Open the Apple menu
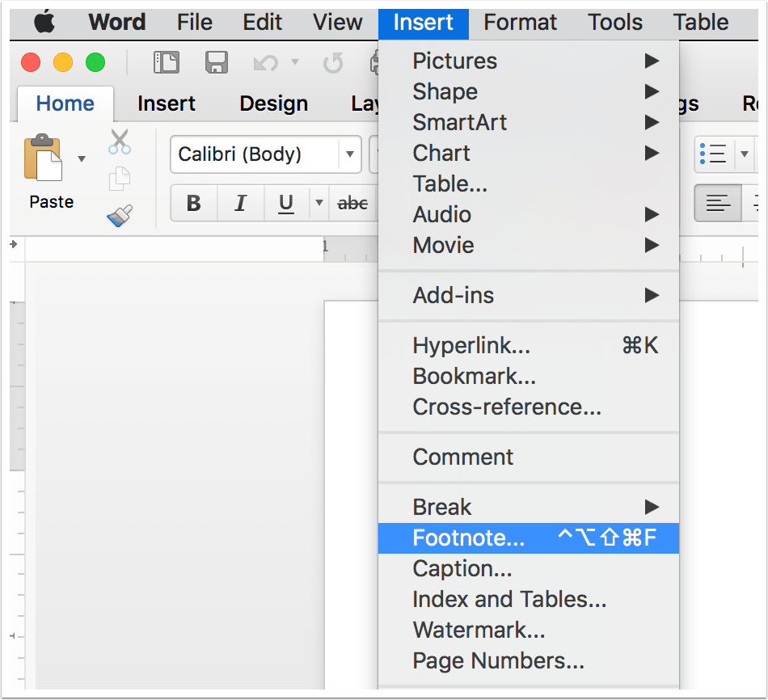Screen dimensions: 768x700 pos(44,23)
